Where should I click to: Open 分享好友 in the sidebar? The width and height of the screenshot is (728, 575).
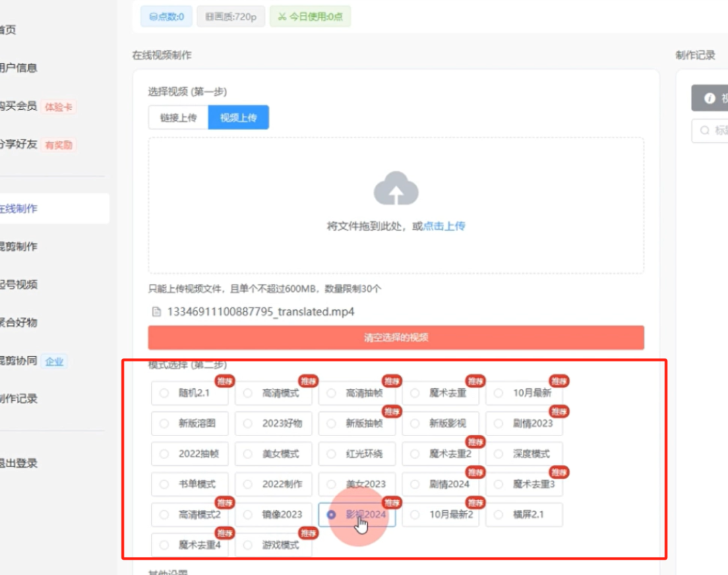pos(19,144)
